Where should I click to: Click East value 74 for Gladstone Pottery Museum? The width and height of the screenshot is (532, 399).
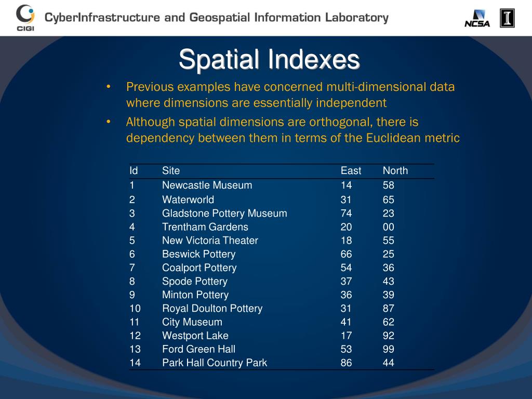click(346, 214)
